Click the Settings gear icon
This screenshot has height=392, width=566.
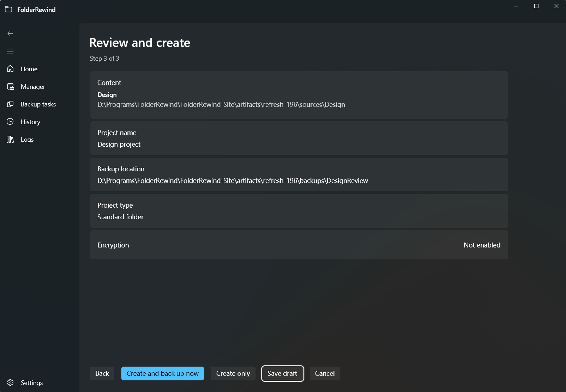[x=10, y=382]
